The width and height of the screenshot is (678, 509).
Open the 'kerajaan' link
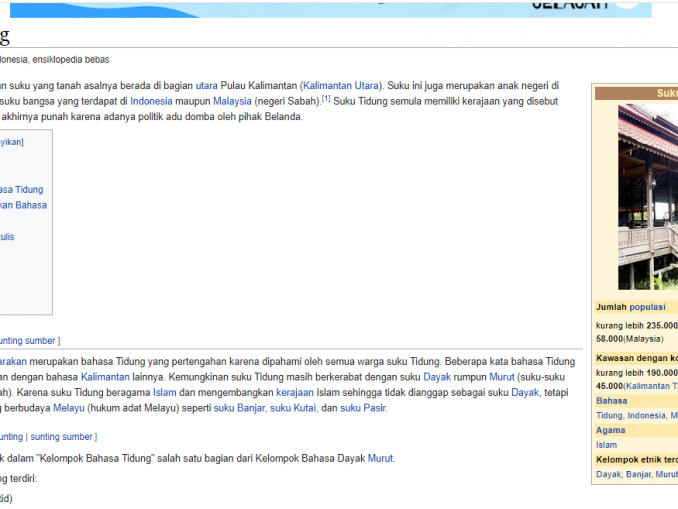(x=295, y=393)
